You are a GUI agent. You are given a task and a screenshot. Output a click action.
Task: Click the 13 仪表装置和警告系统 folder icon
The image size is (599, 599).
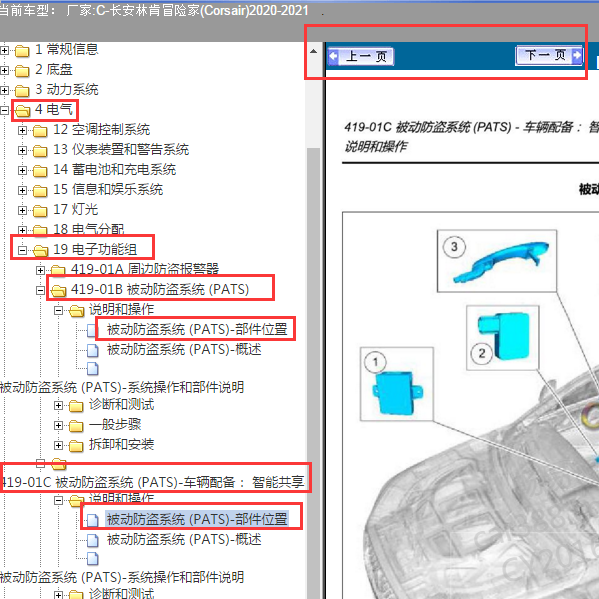(40, 151)
